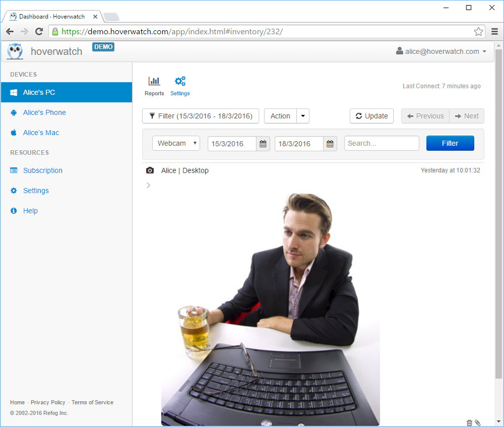Viewport: 504px width, 427px height.
Task: Click the DEMO badge
Action: pos(103,47)
